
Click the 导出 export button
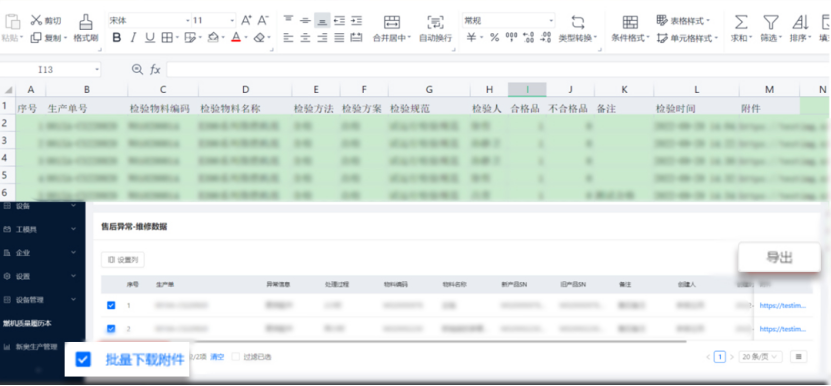779,257
